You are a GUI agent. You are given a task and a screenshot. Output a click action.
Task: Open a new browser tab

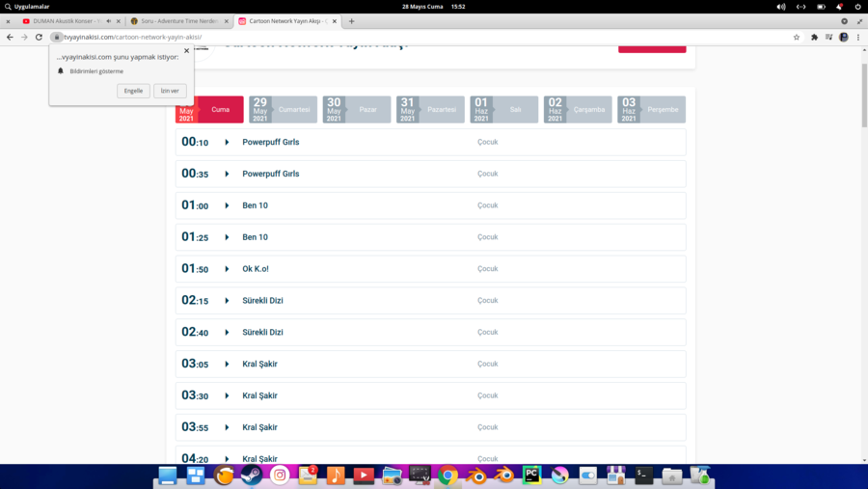[351, 21]
